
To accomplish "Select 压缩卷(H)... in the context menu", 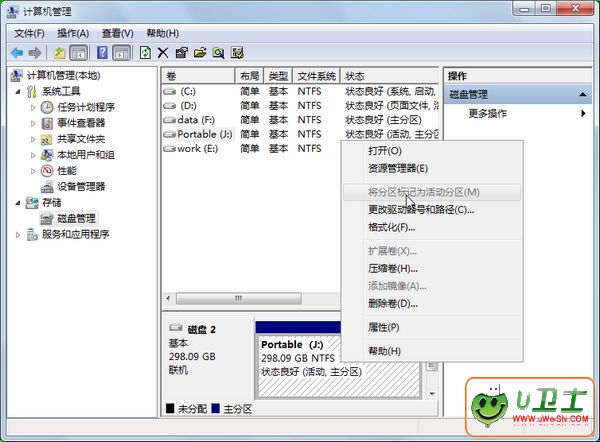I will tap(432, 269).
